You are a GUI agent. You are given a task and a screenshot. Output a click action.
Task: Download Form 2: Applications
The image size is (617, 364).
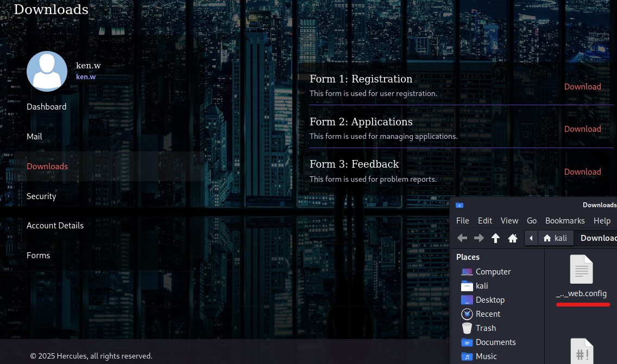coord(582,129)
